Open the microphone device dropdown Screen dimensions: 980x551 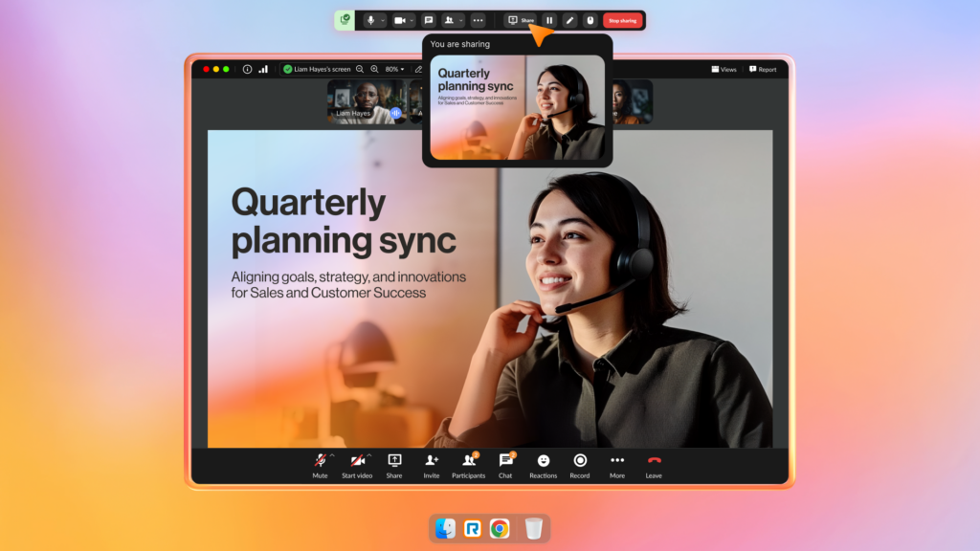pos(384,19)
